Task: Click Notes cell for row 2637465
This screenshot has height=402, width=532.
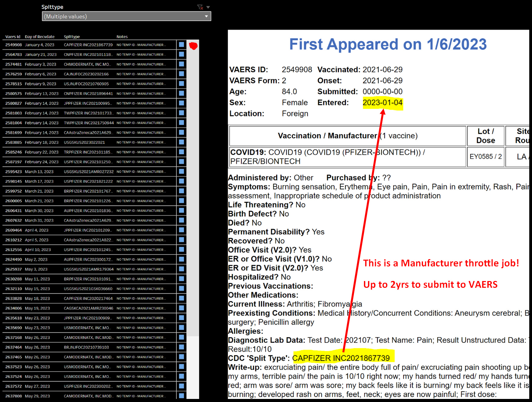Action: tap(141, 357)
